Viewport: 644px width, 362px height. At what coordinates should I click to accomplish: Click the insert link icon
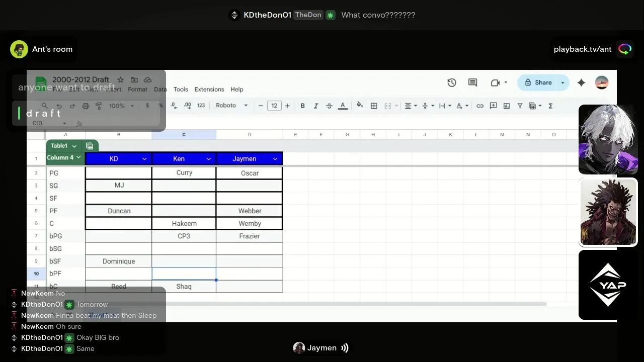click(x=480, y=106)
